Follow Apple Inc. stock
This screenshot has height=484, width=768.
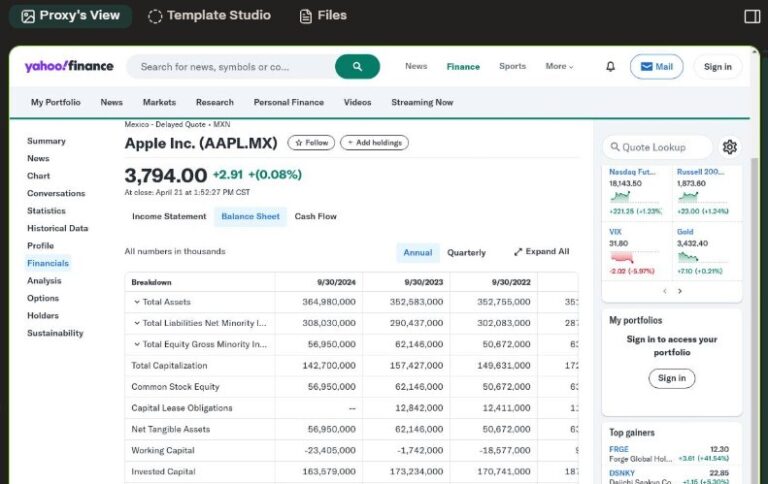pos(311,143)
